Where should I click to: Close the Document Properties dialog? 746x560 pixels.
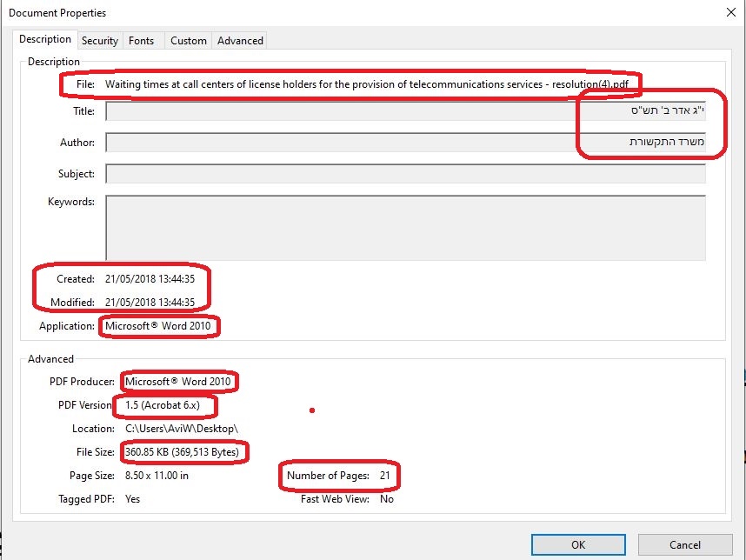[731, 12]
